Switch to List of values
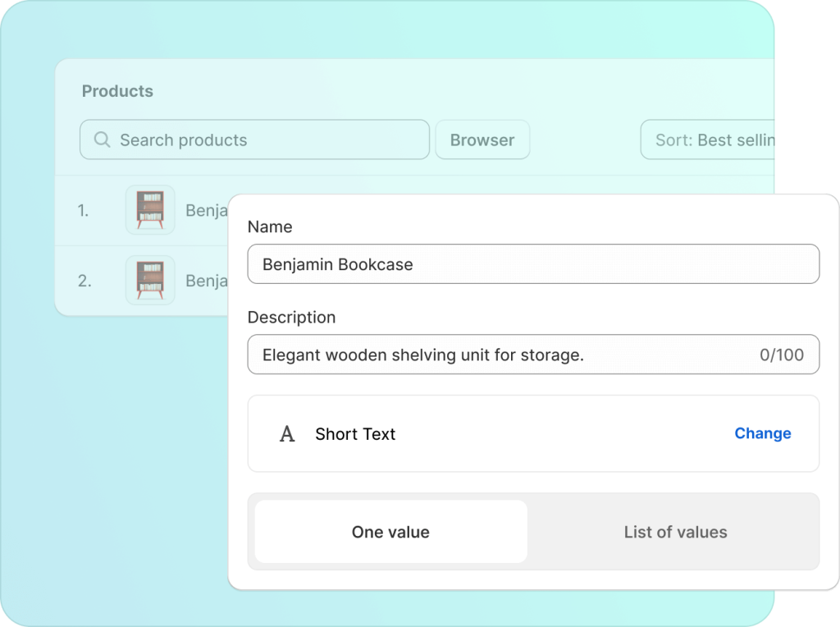This screenshot has width=840, height=627. point(675,532)
